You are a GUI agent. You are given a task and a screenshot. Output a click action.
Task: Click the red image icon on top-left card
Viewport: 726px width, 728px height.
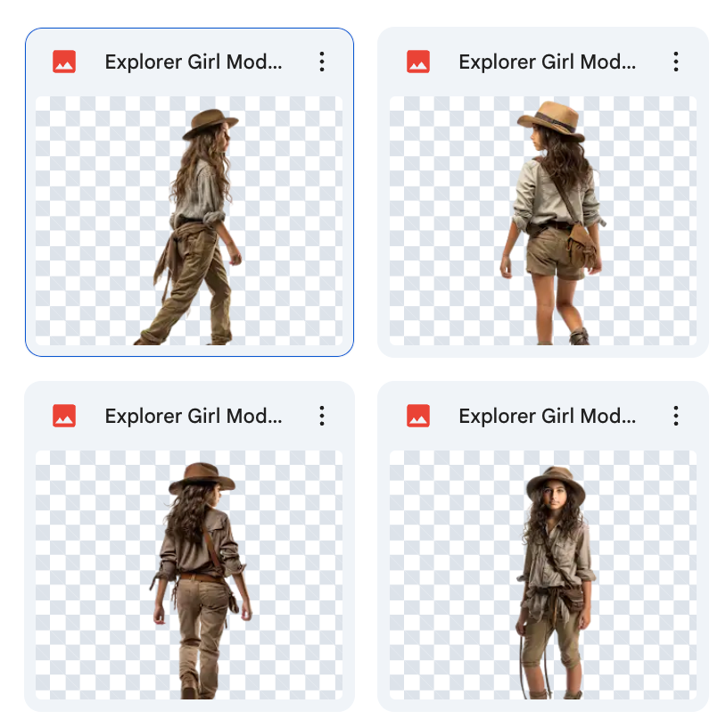tap(64, 62)
